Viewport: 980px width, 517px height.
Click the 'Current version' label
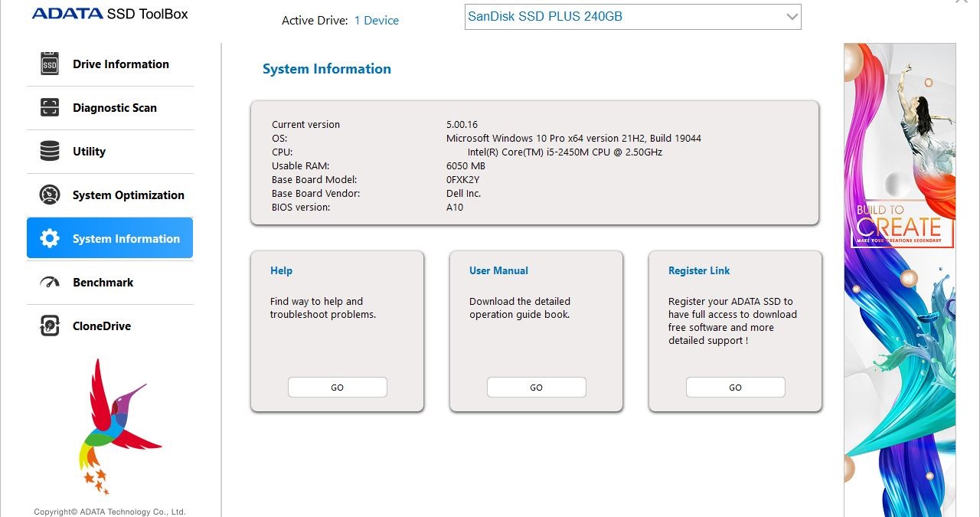click(x=305, y=125)
